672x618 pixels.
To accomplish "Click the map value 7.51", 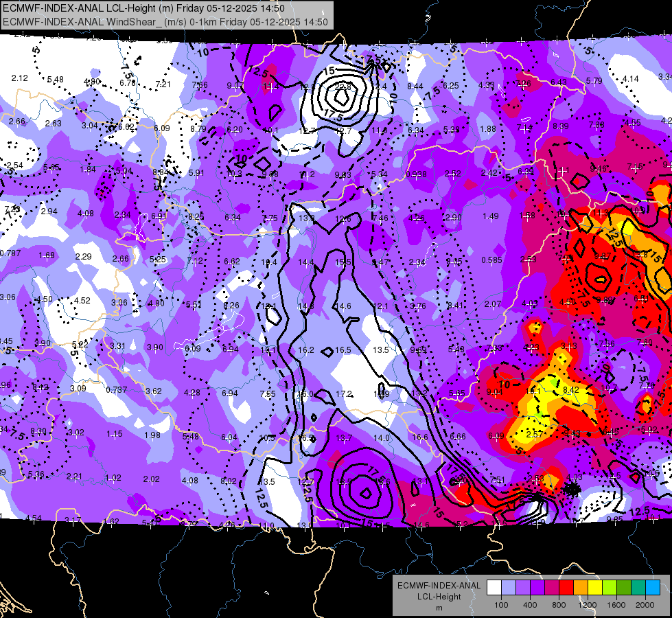I will click(x=497, y=480).
